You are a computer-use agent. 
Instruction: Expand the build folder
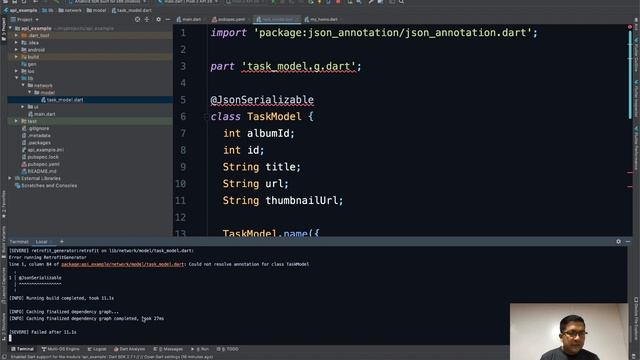(16, 57)
